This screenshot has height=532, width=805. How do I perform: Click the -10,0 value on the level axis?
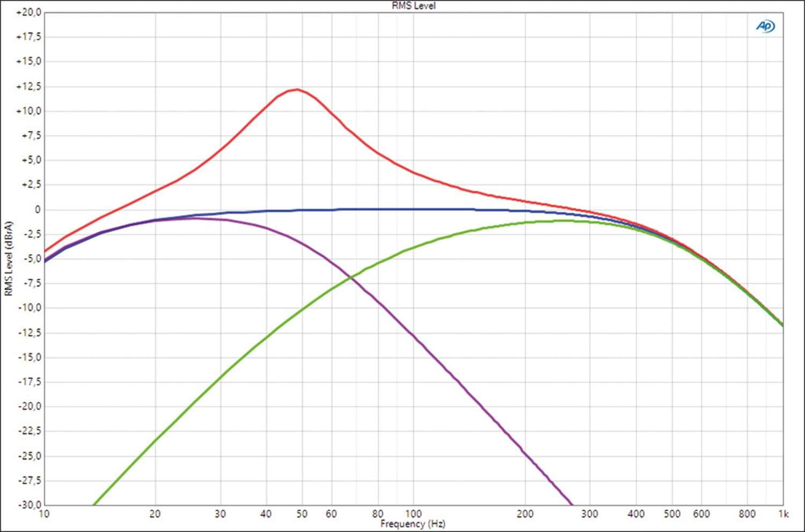click(x=30, y=308)
